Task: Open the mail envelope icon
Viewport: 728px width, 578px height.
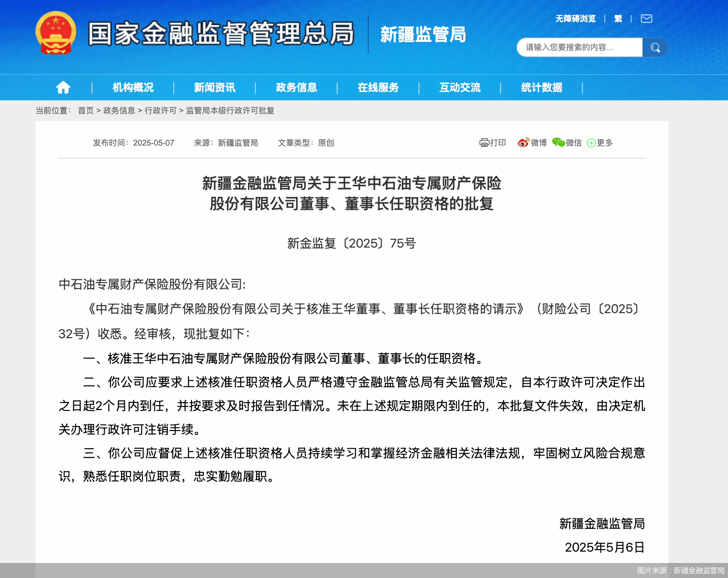Action: (x=647, y=19)
